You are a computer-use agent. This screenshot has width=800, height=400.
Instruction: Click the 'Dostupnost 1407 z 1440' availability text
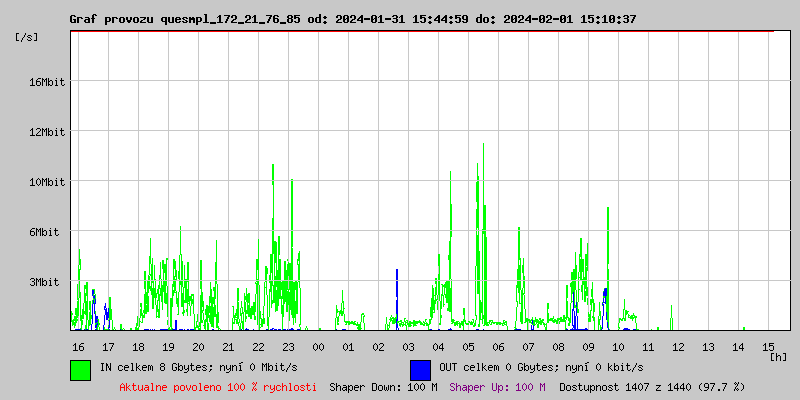[x=652, y=386]
